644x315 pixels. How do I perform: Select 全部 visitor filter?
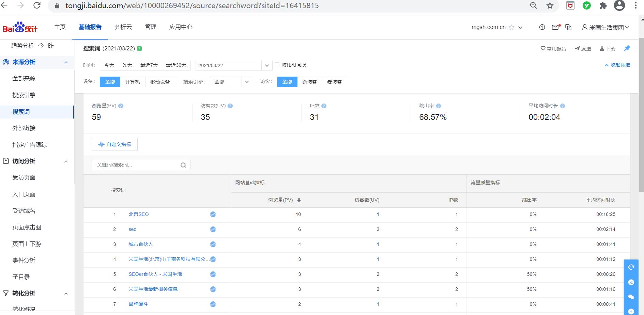point(287,82)
